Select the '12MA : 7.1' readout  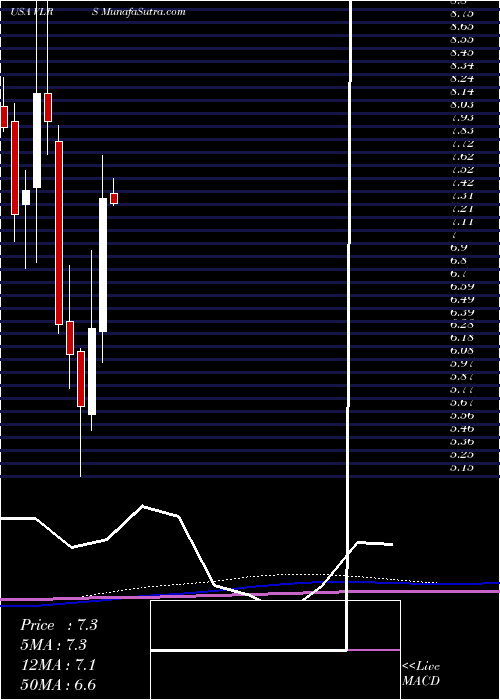point(58,665)
